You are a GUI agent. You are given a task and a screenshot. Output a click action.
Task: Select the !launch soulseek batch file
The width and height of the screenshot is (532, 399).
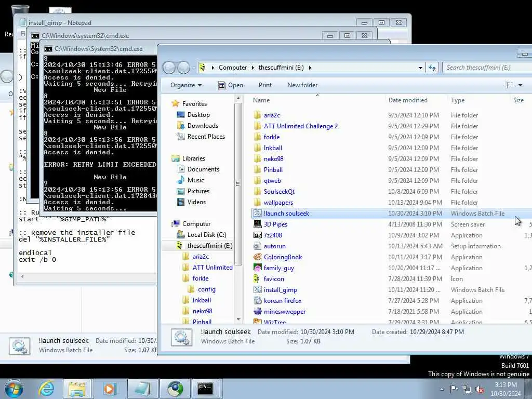(286, 214)
